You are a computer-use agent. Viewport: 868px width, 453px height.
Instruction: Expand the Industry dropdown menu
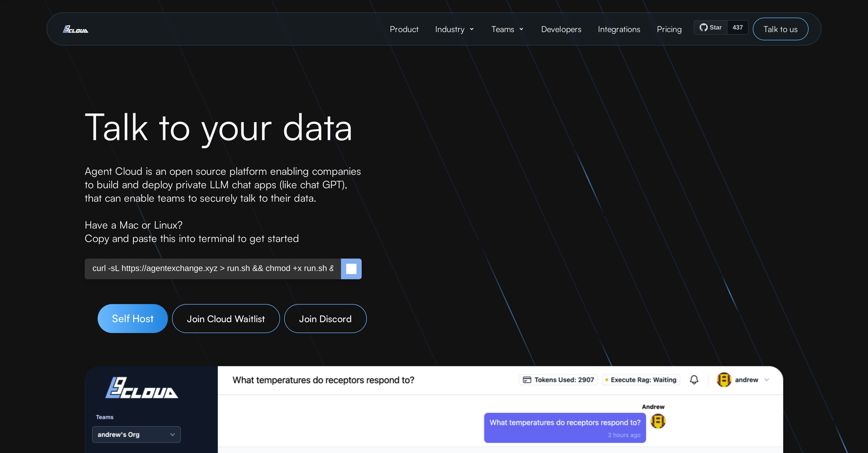454,29
